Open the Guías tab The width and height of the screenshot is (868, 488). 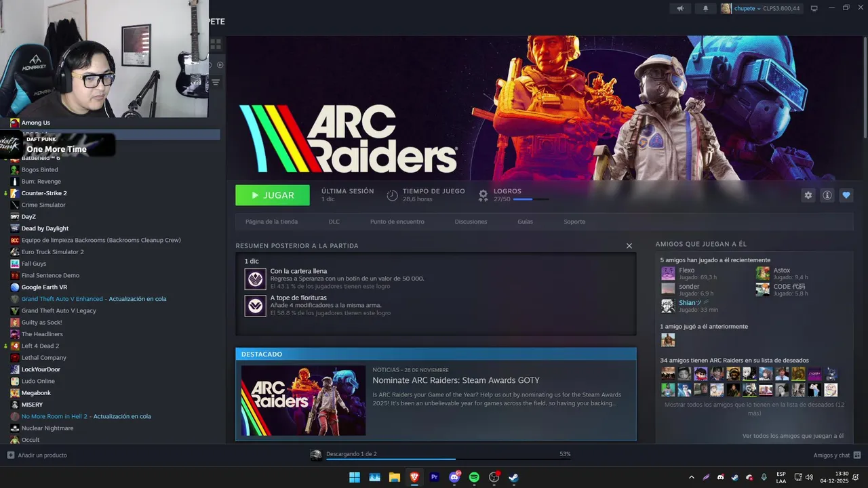point(525,222)
